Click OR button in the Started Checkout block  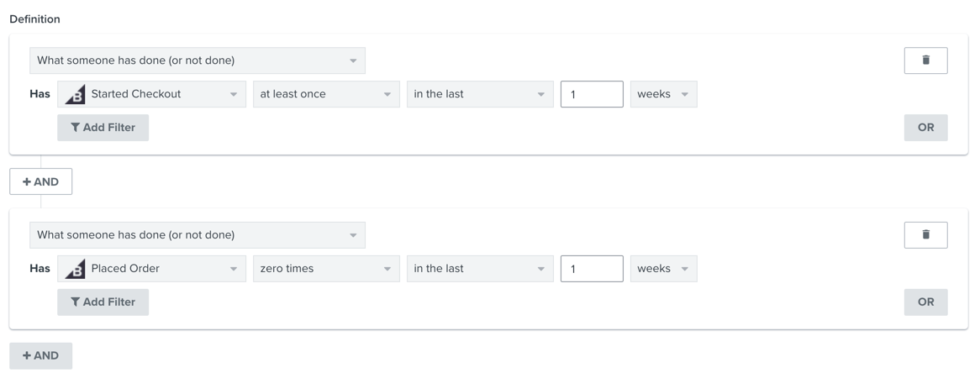(x=925, y=128)
